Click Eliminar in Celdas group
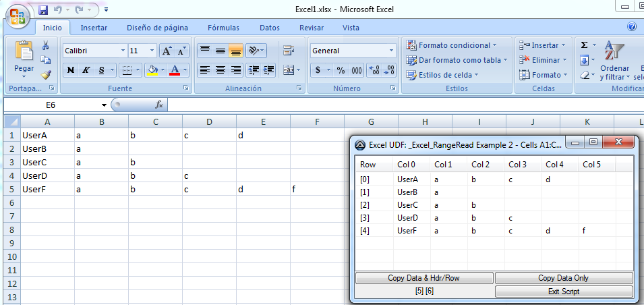The image size is (644, 305). pyautogui.click(x=543, y=60)
